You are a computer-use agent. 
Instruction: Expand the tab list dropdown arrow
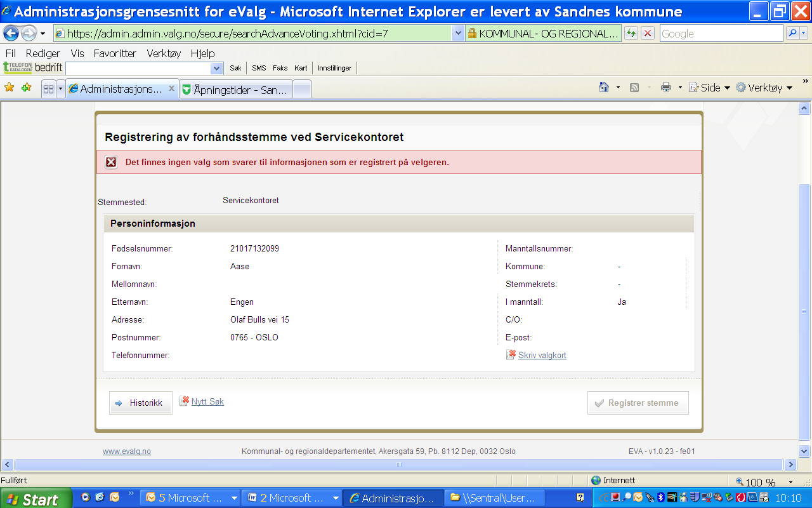[x=60, y=89]
